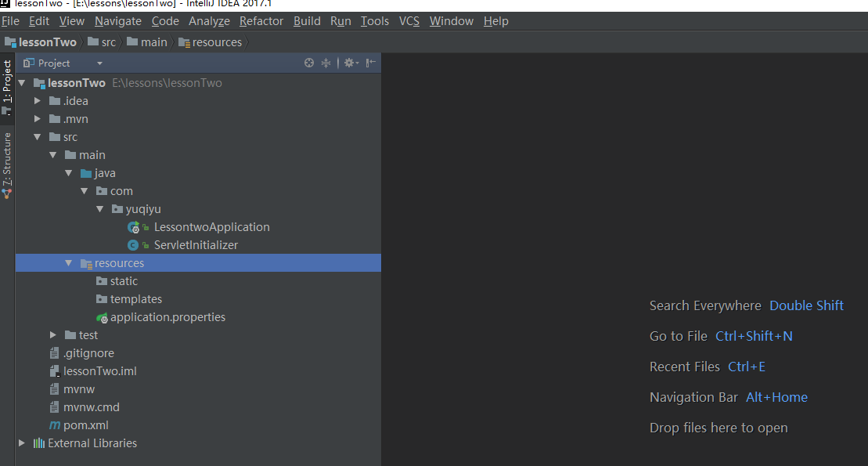Click the Structure tool window icon
The image size is (868, 466).
pos(6,194)
